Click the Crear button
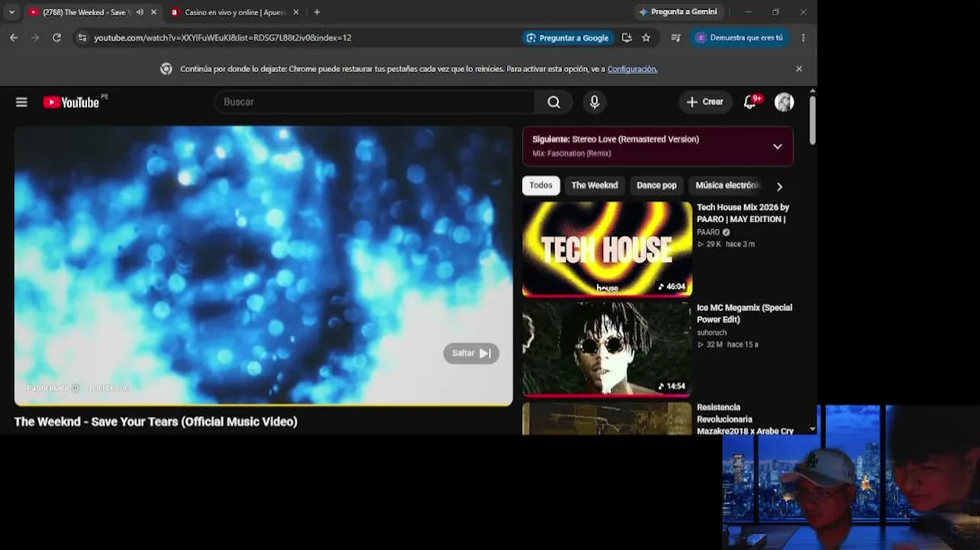 point(704,102)
